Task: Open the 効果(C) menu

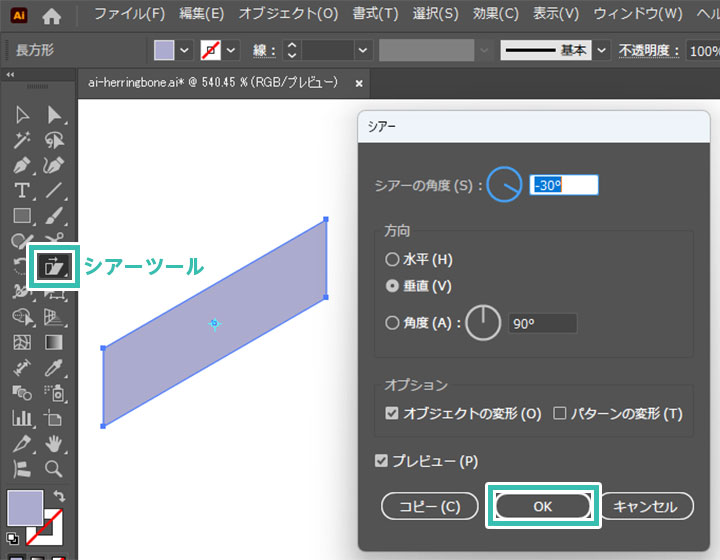Action: tap(496, 14)
